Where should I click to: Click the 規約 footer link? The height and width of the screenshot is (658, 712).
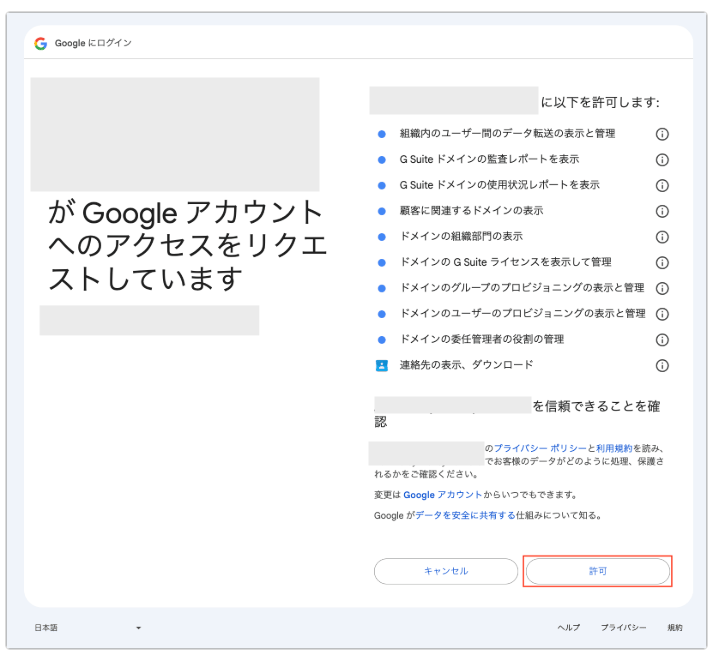[675, 628]
